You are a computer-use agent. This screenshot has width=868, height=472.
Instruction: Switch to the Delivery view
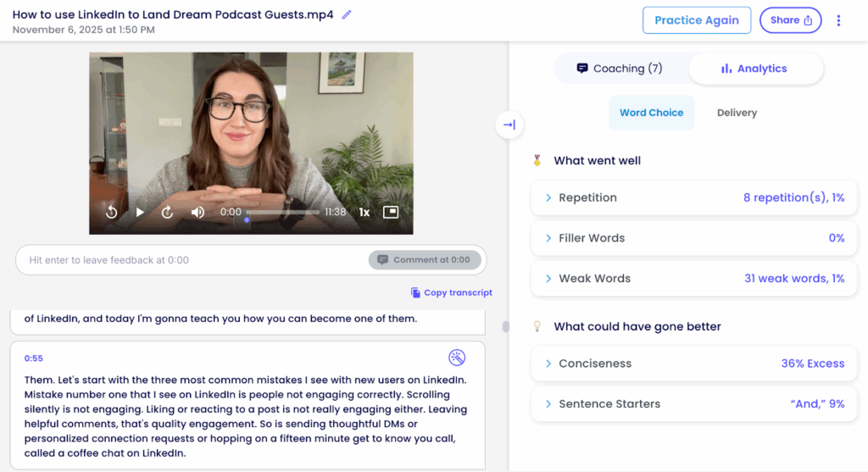[x=737, y=113]
